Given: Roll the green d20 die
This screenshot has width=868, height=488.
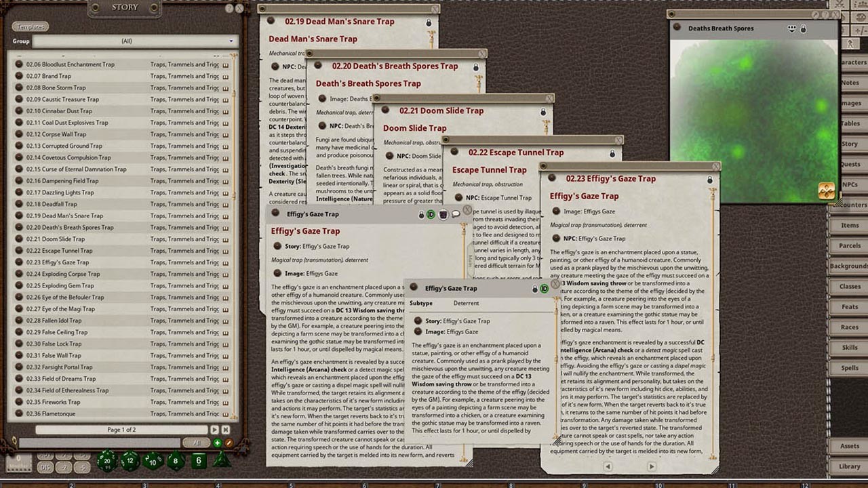Looking at the screenshot, I should point(106,462).
